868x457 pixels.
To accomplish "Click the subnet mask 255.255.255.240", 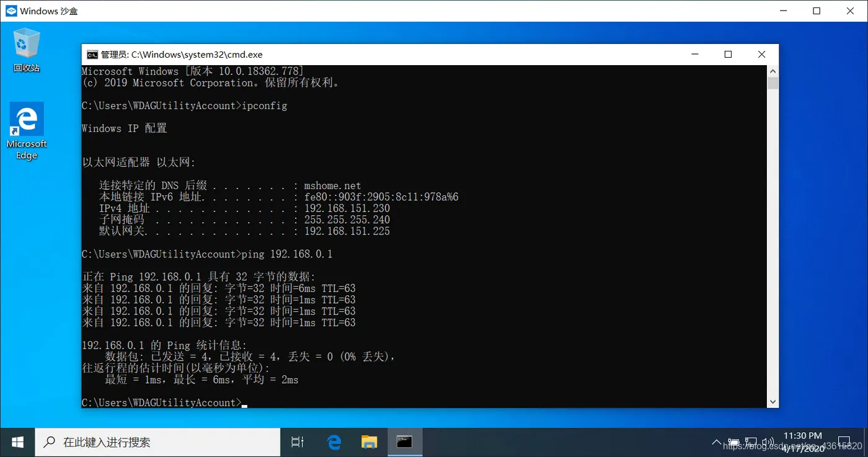I will [347, 220].
